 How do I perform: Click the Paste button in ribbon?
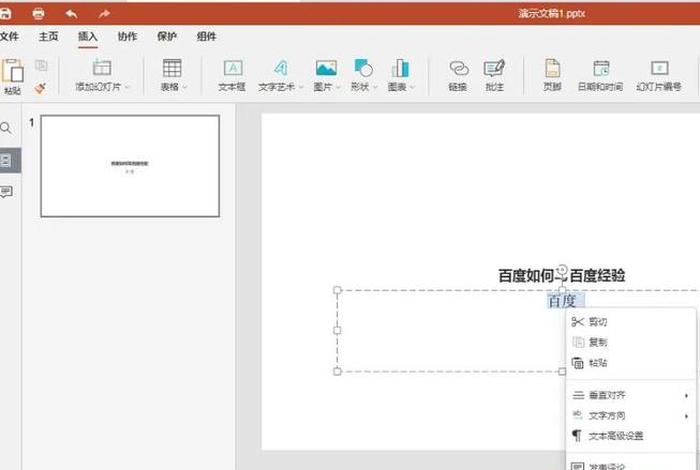12,77
